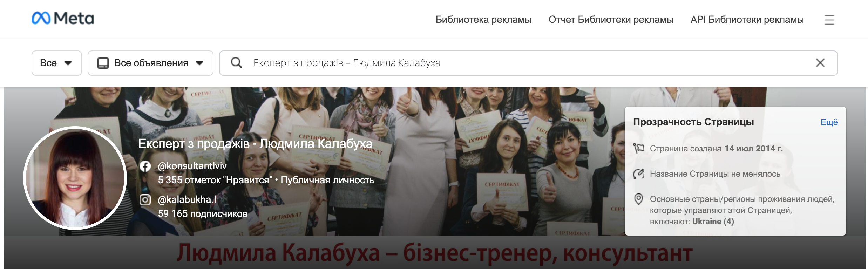The image size is (868, 272).
Task: Open the Все объявления dropdown
Action: [x=150, y=63]
